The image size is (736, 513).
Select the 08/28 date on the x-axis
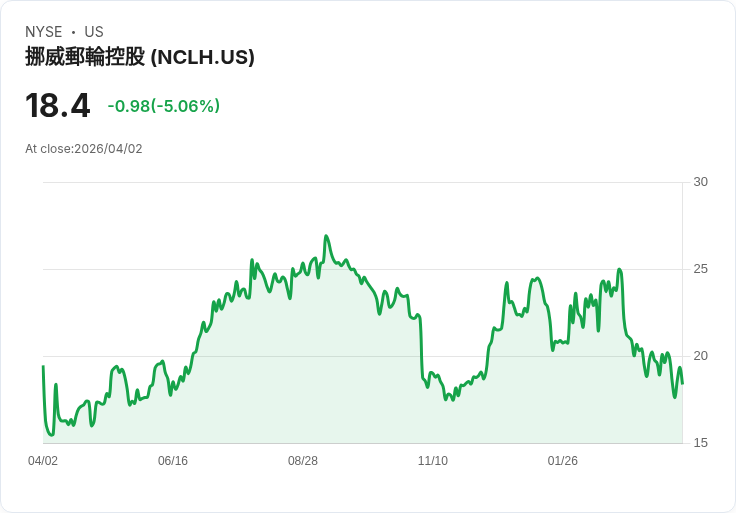click(x=303, y=461)
